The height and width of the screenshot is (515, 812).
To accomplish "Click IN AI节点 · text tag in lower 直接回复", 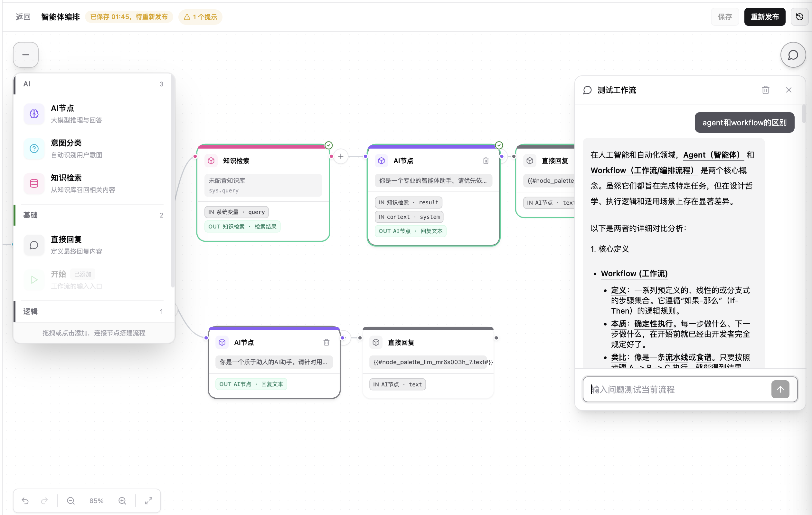I will pyautogui.click(x=397, y=384).
